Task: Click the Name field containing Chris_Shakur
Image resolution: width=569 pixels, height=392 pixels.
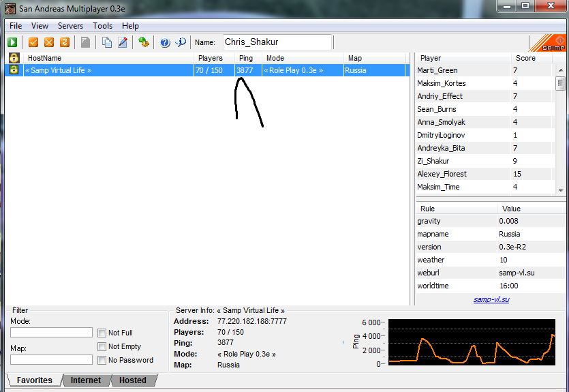Action: click(x=277, y=42)
